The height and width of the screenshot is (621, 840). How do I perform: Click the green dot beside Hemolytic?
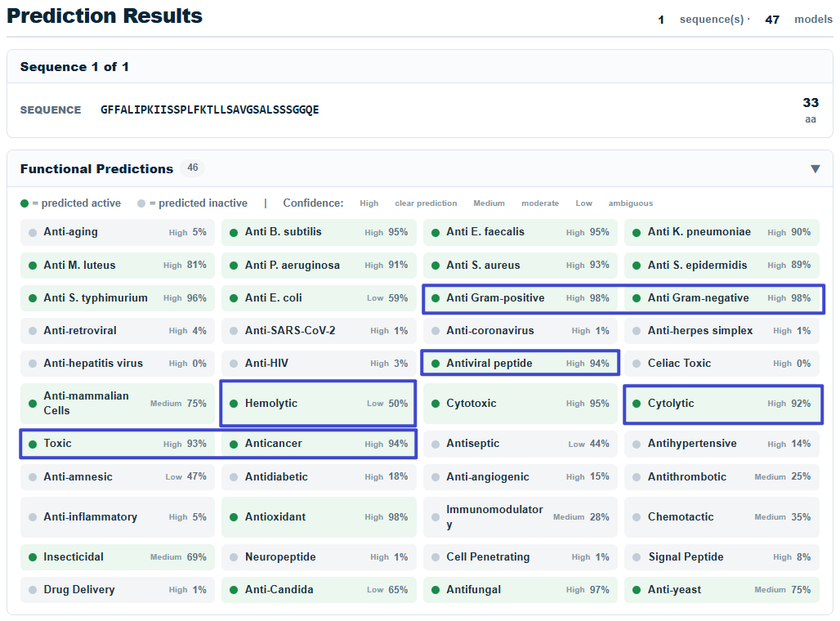(234, 404)
